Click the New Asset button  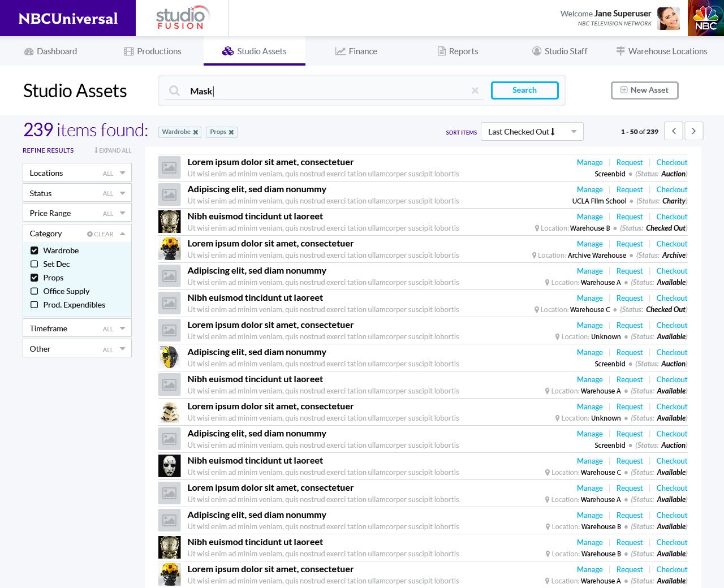[645, 90]
